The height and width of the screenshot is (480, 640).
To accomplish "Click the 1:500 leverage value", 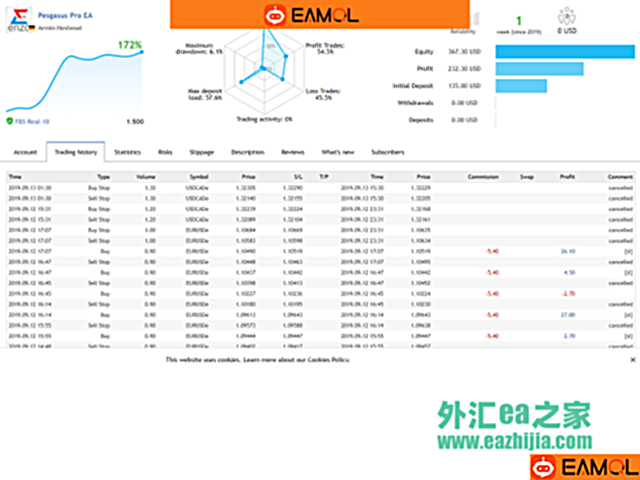I will coord(135,122).
